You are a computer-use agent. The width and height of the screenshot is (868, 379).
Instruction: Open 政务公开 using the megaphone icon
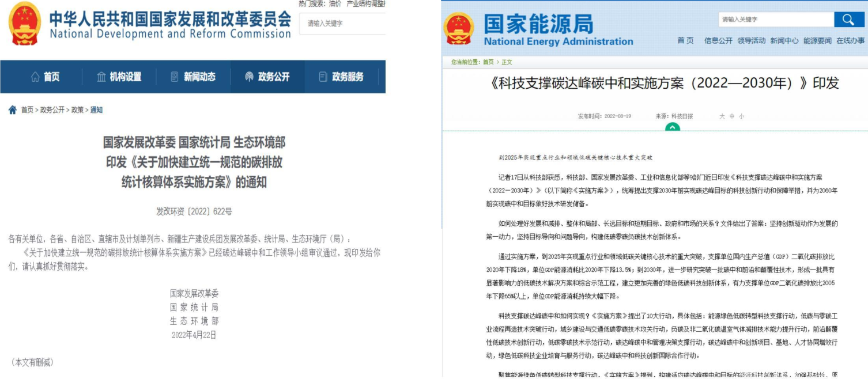(x=249, y=77)
